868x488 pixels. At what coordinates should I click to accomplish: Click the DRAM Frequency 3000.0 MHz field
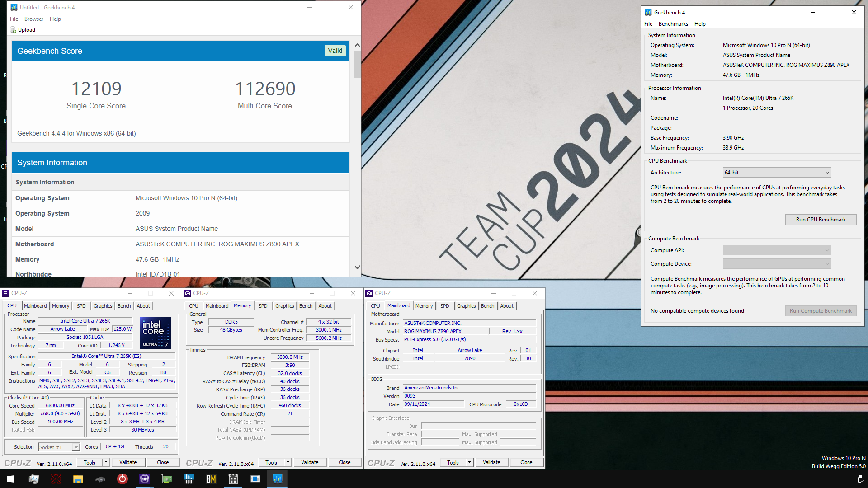point(290,357)
